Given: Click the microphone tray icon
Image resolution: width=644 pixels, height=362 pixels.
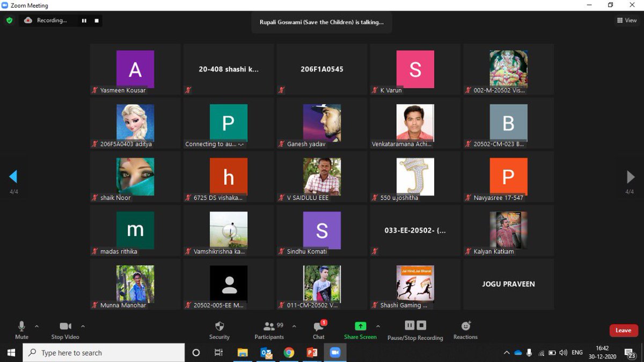Looking at the screenshot, I should [529, 353].
